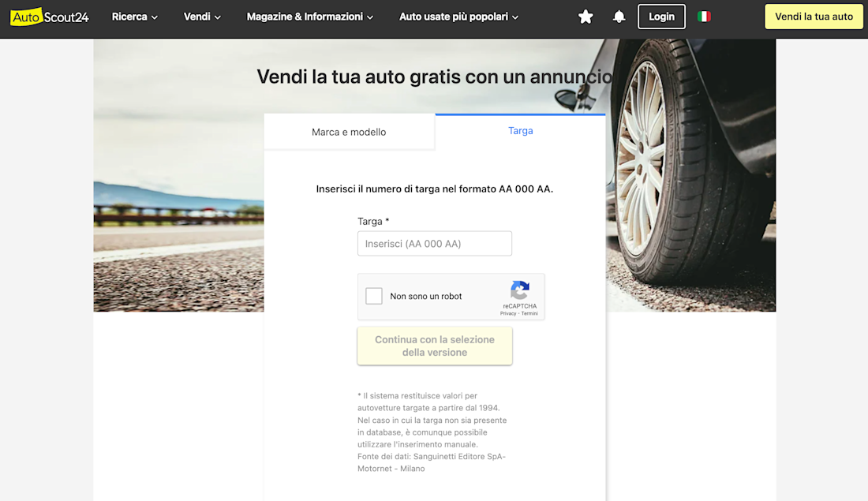Expand the Ricerca menu

134,17
